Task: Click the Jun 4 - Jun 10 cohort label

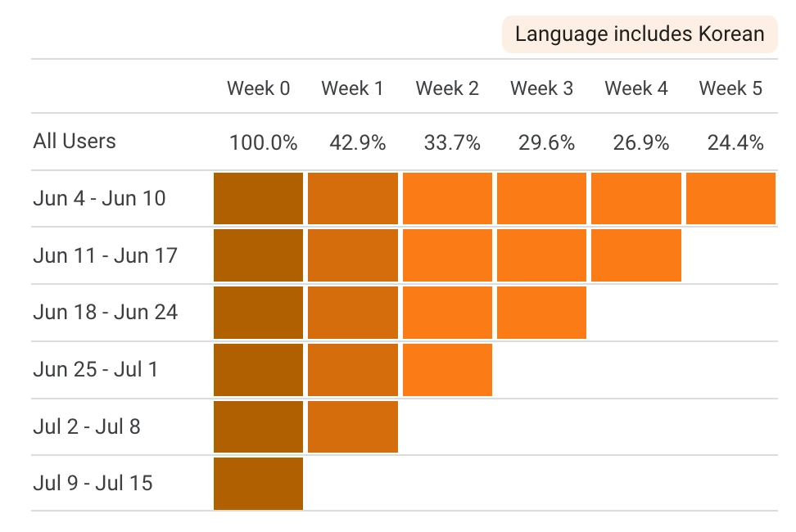Action: click(x=99, y=198)
